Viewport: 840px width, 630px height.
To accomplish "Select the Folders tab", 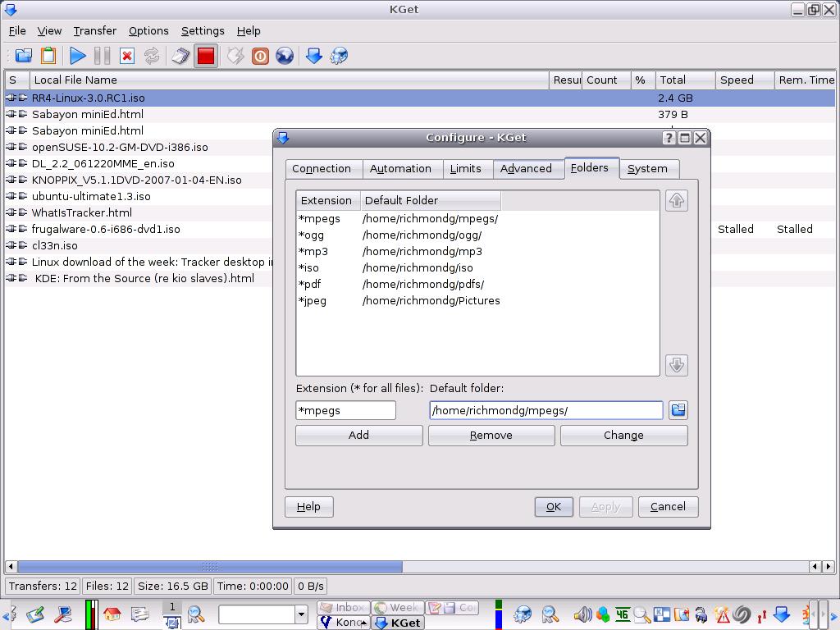I will [591, 167].
